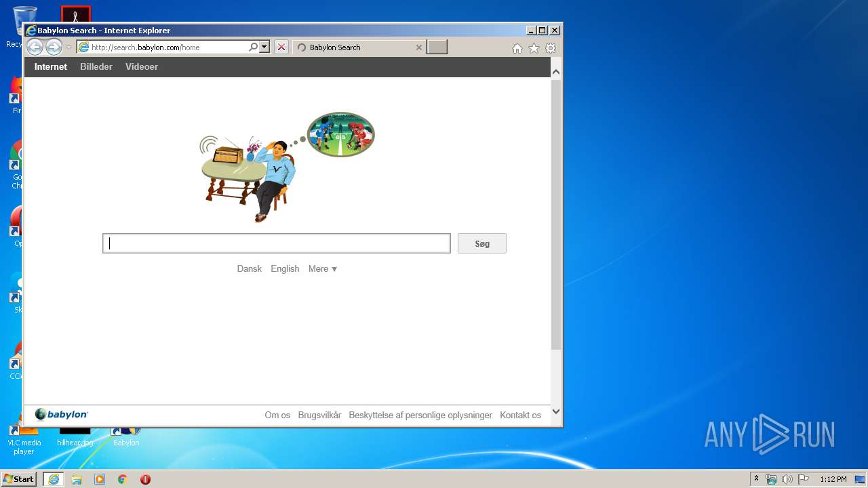Click the 1:12 PM system clock

click(x=833, y=479)
